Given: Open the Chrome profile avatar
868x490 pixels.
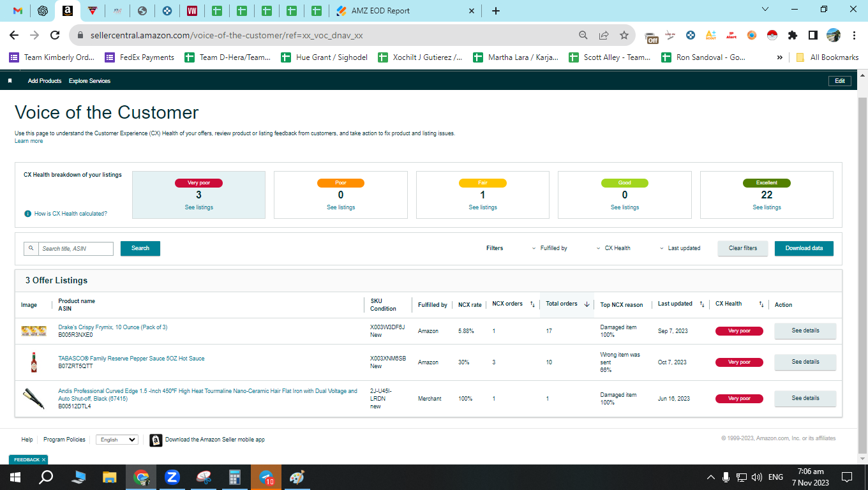Looking at the screenshot, I should (x=834, y=35).
